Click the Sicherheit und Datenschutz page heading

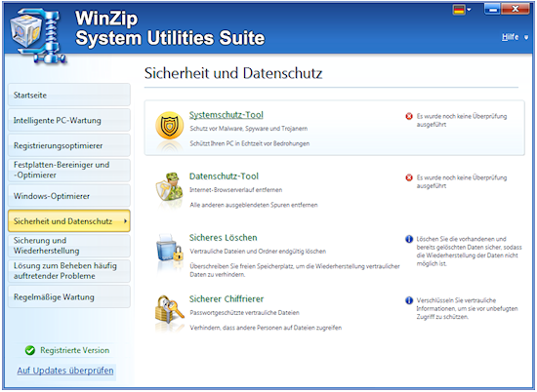(x=233, y=73)
